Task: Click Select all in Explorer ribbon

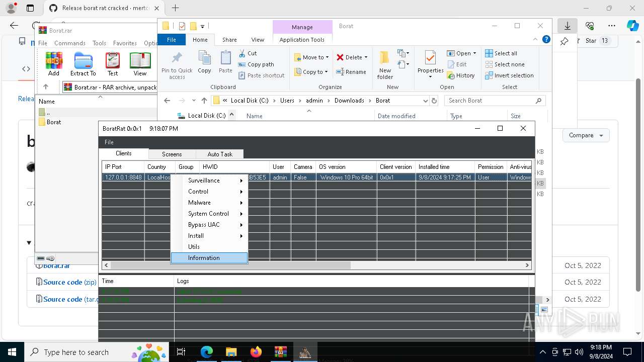Action: point(501,53)
